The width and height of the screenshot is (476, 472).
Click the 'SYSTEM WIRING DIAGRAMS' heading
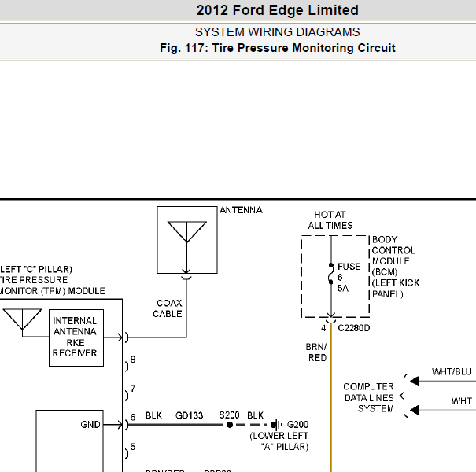coord(278,32)
